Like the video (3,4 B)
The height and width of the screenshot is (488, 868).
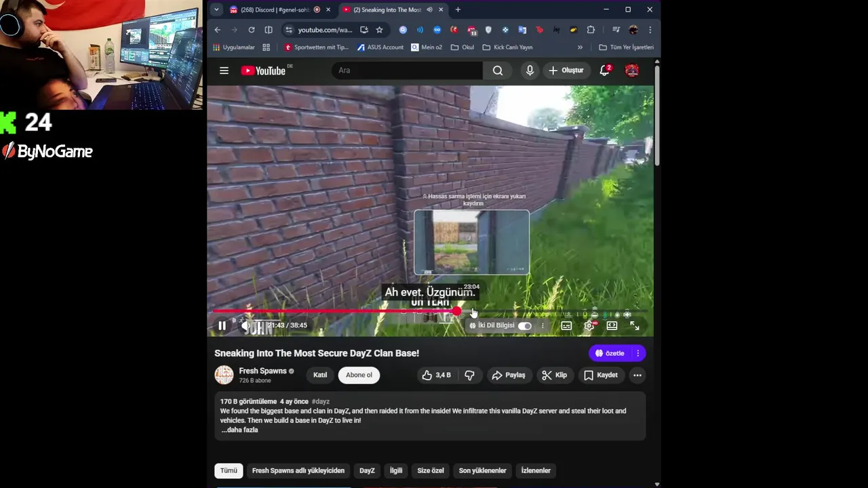point(436,375)
